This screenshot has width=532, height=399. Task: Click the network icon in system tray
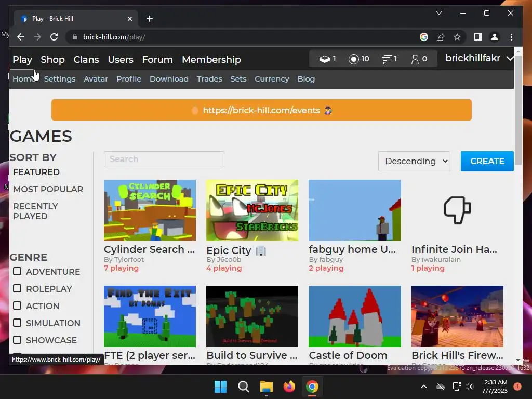pos(457,387)
